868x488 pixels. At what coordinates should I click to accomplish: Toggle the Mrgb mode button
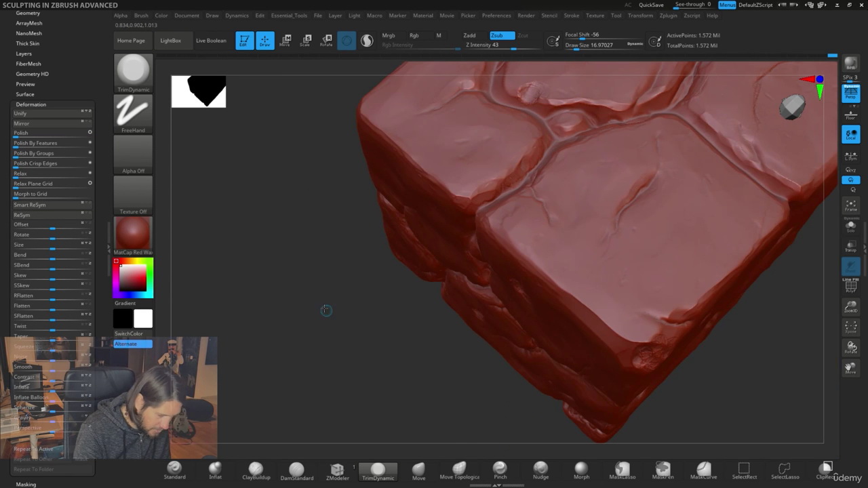point(389,35)
